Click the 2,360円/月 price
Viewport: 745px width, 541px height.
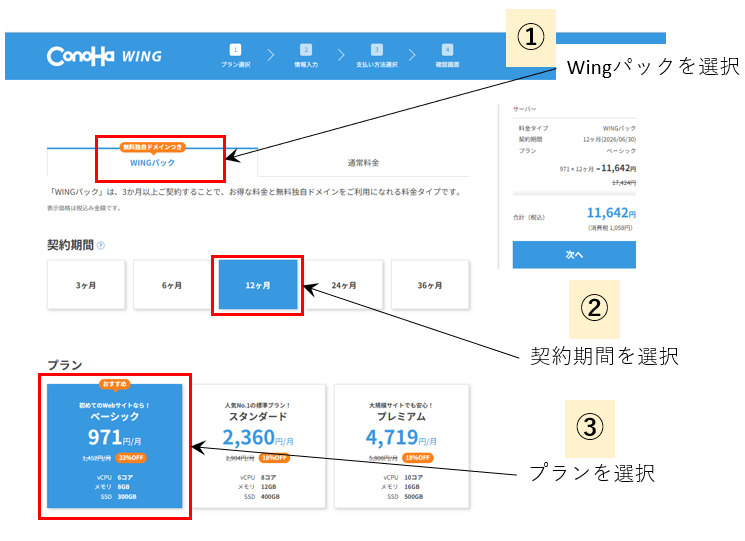pos(258,437)
